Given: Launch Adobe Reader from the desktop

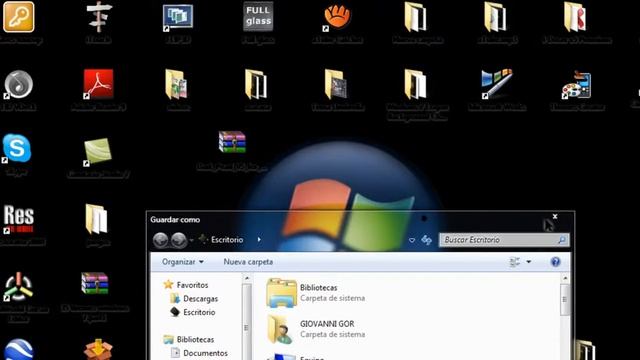Looking at the screenshot, I should click(98, 84).
